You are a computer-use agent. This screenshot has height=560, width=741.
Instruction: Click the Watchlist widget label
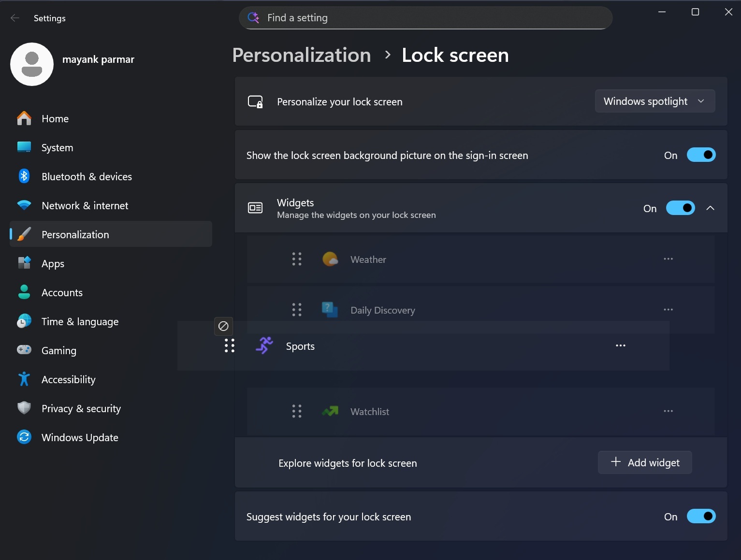click(370, 412)
